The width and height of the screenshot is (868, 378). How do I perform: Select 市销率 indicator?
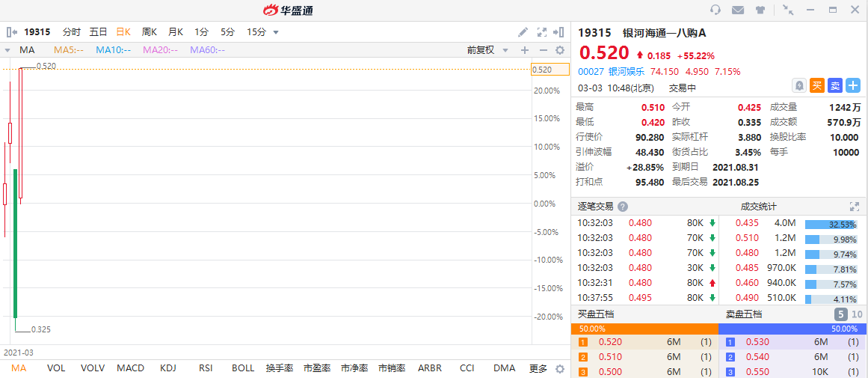click(x=393, y=368)
